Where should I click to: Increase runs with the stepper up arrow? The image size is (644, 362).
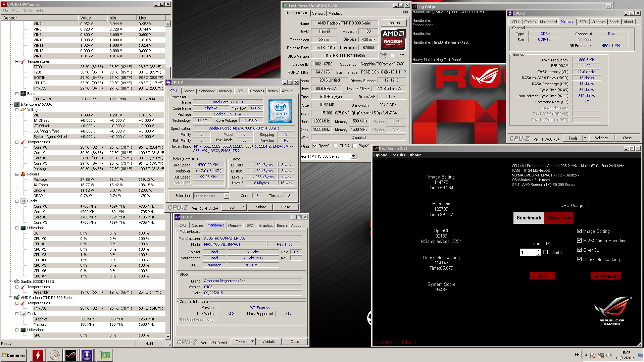pos(538,251)
